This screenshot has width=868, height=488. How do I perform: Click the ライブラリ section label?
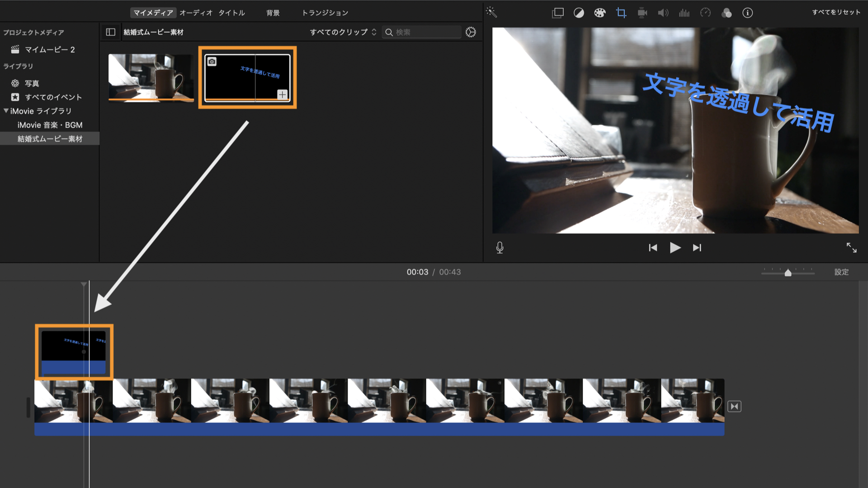pyautogui.click(x=18, y=66)
